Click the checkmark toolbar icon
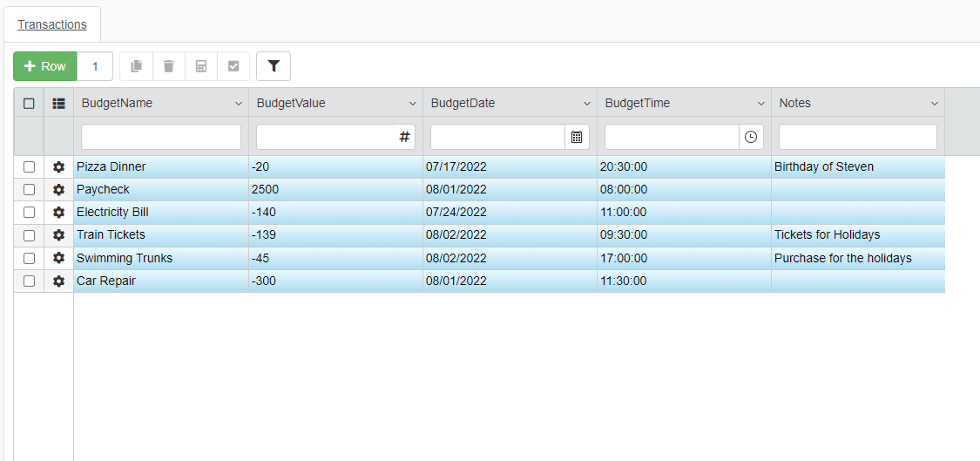 [x=233, y=66]
